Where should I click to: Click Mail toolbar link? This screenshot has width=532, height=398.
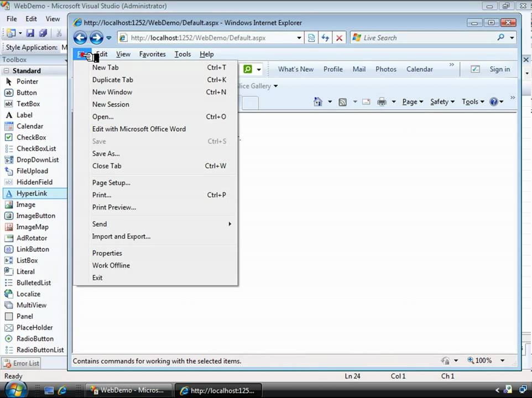(359, 69)
